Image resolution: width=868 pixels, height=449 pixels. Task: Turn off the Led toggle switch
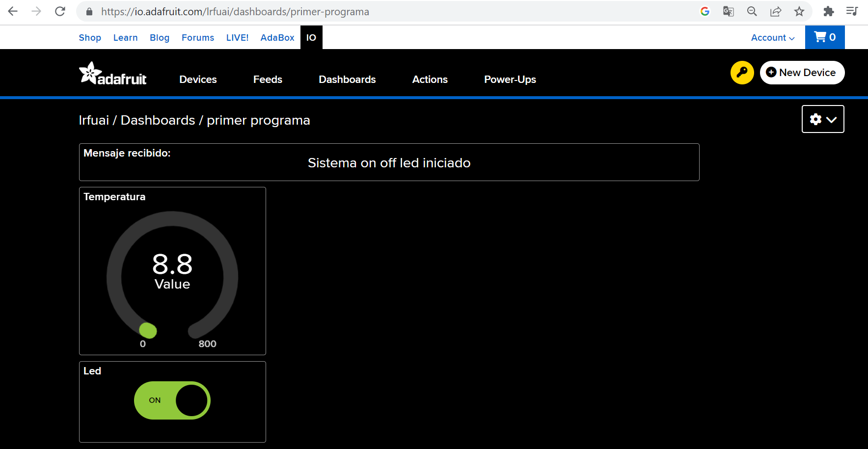click(172, 400)
